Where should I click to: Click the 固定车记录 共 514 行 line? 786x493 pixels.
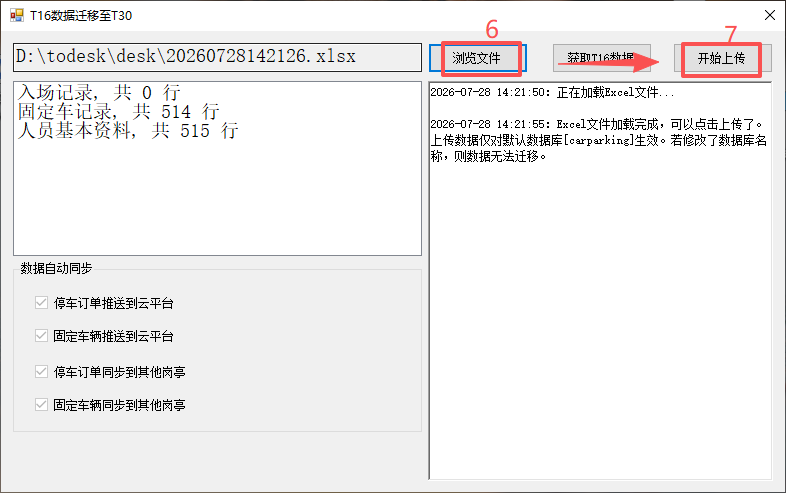coord(118,111)
